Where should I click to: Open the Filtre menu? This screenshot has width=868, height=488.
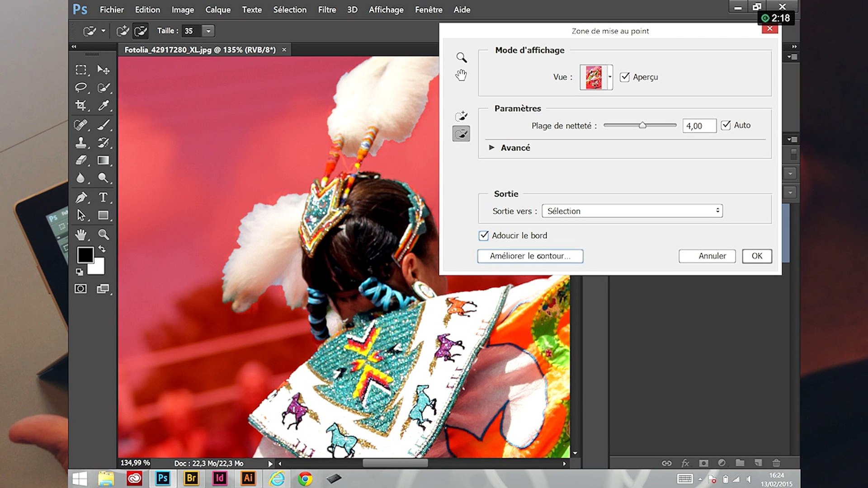[327, 9]
